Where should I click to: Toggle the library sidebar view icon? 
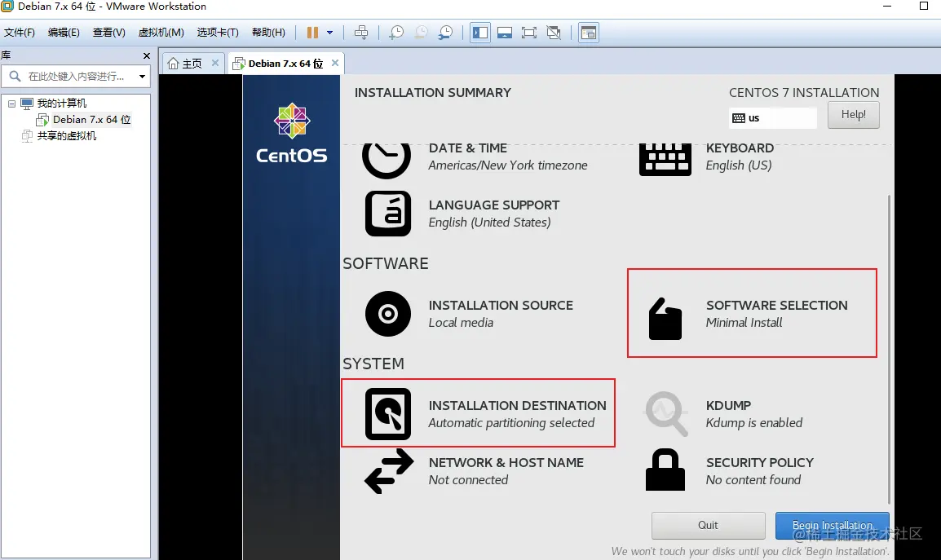point(480,33)
